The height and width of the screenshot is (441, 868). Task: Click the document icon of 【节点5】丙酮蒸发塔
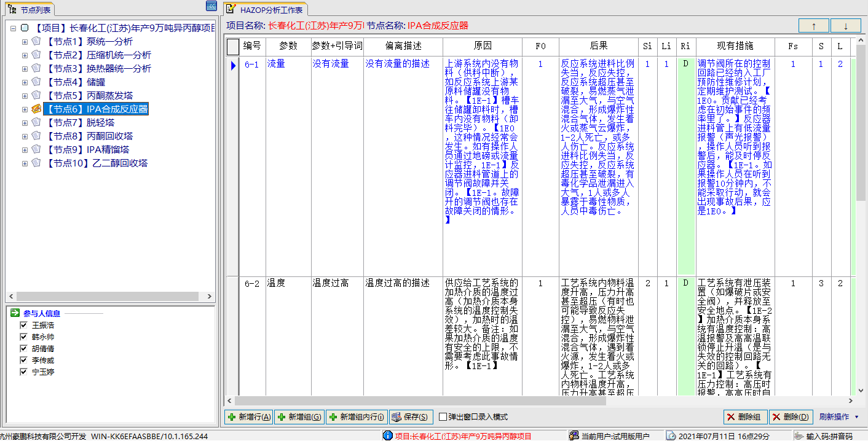[x=36, y=96]
